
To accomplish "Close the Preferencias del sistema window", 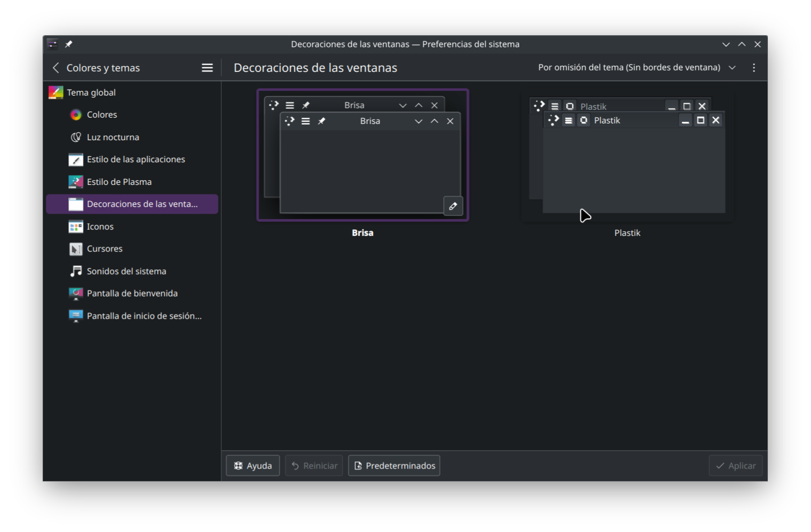I will coord(757,44).
